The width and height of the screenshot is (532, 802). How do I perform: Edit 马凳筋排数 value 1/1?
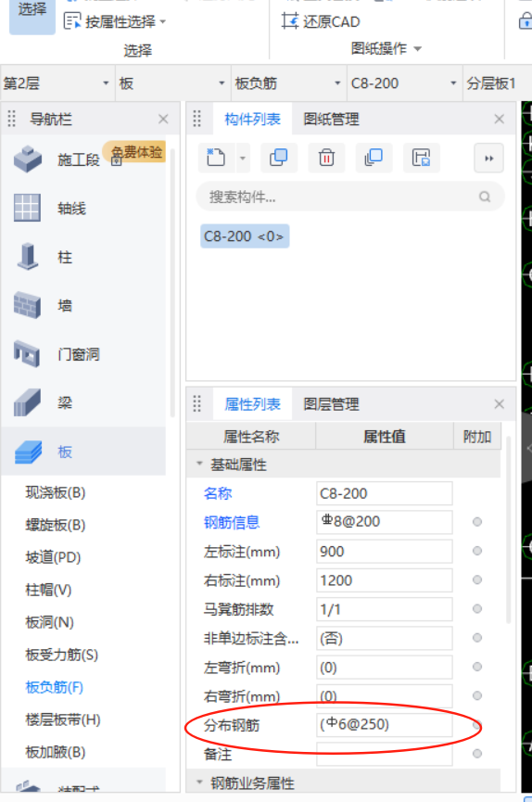click(384, 609)
